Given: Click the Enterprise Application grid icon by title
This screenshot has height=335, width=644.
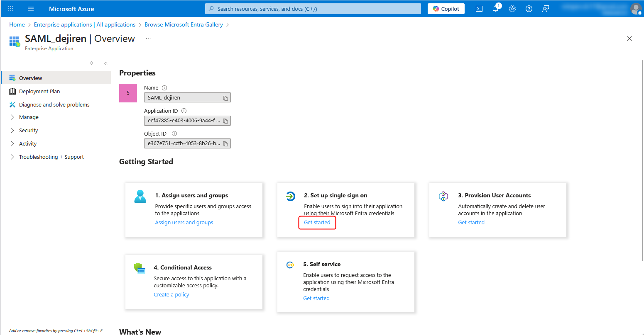Looking at the screenshot, I should pyautogui.click(x=15, y=41).
